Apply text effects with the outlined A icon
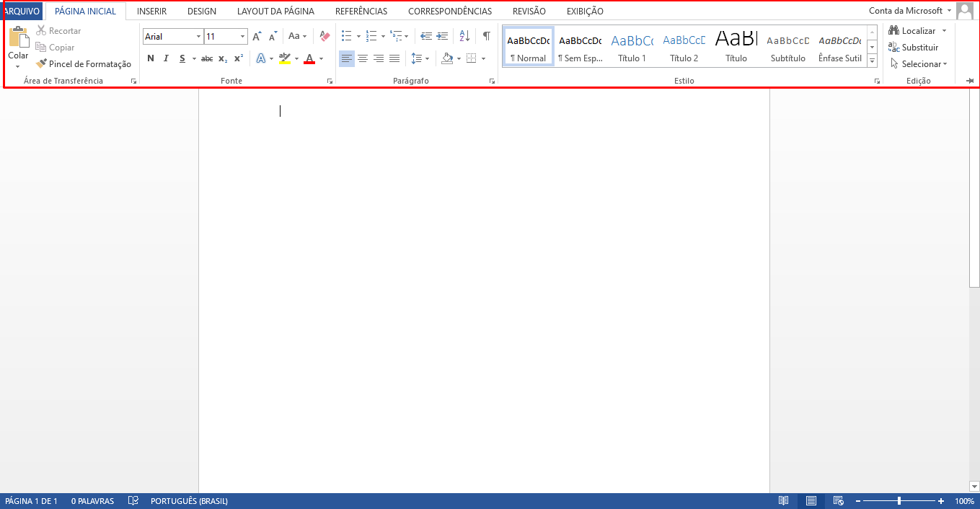This screenshot has width=980, height=509. pos(260,58)
